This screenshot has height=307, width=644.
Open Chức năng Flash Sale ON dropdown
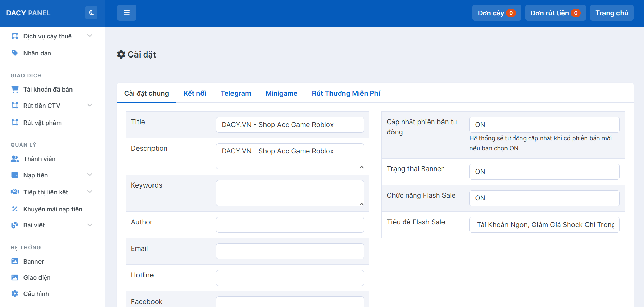pyautogui.click(x=544, y=198)
